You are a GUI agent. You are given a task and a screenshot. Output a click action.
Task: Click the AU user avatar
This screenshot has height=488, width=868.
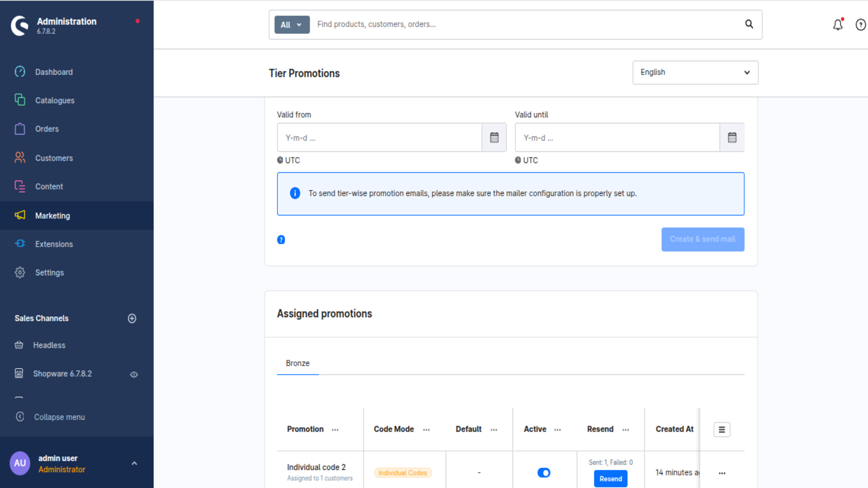click(20, 463)
